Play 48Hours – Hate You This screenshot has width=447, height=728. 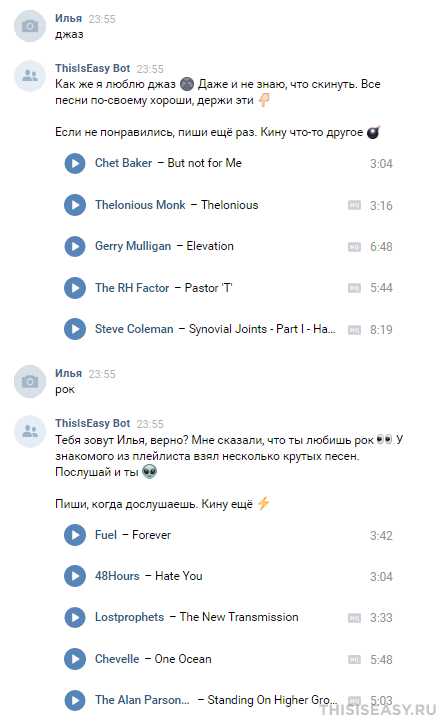point(75,576)
